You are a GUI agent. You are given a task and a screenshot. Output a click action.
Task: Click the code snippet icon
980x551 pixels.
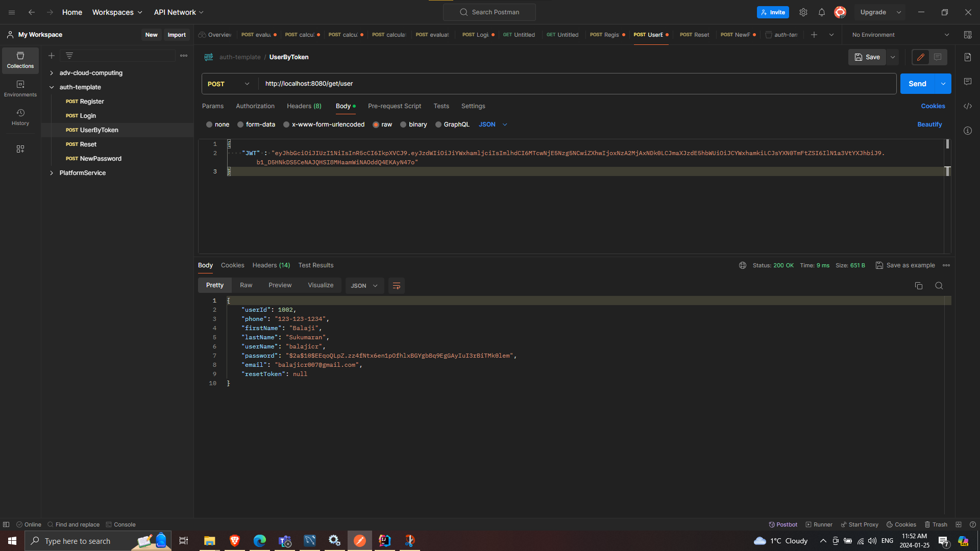tap(967, 106)
